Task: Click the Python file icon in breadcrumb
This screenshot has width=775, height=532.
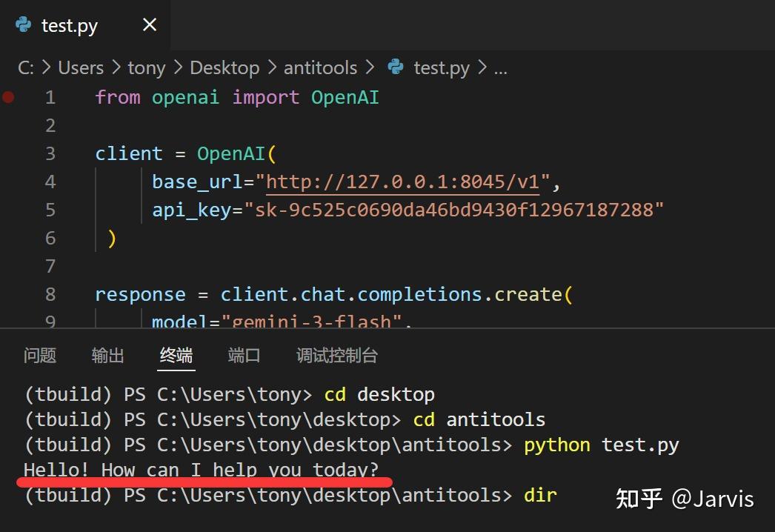Action: pyautogui.click(x=396, y=67)
